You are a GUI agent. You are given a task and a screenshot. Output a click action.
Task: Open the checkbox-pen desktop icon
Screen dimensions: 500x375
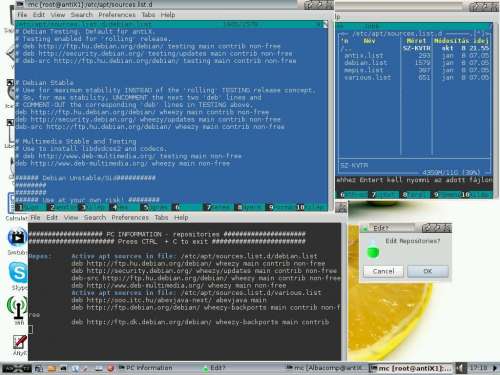point(19,342)
